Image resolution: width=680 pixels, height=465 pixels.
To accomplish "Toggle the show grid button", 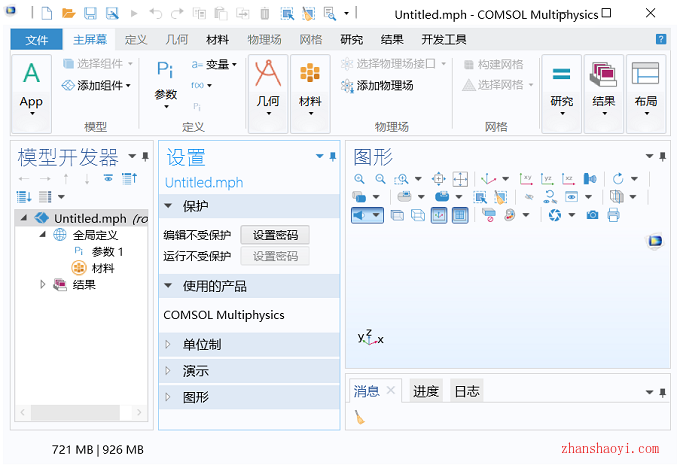I will point(460,215).
